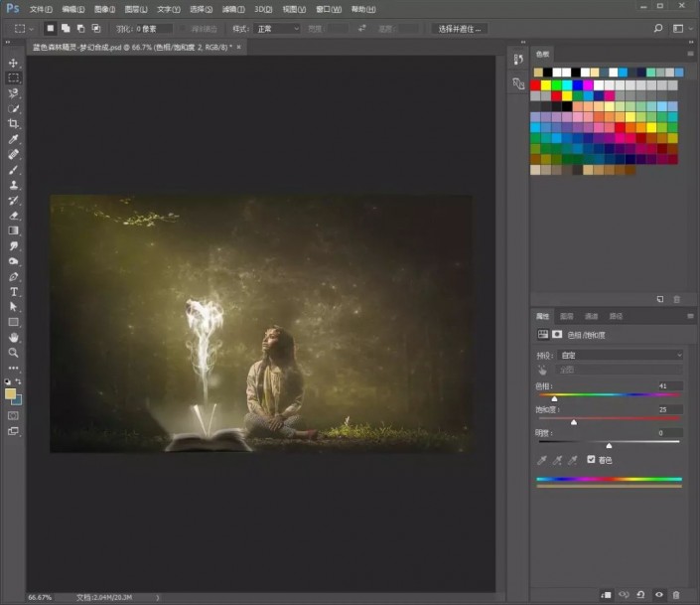Screen dimensions: 700x605
Task: Select the History Brush tool
Action: [x=13, y=201]
